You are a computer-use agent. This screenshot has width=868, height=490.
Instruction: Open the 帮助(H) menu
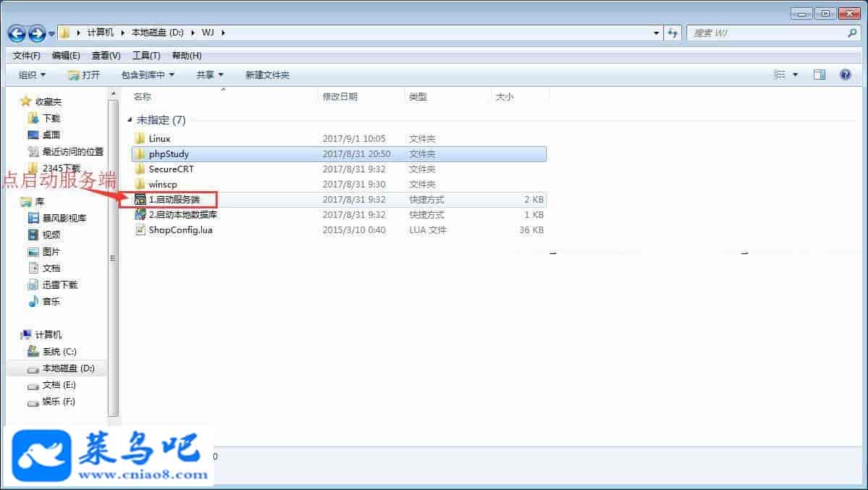(187, 56)
